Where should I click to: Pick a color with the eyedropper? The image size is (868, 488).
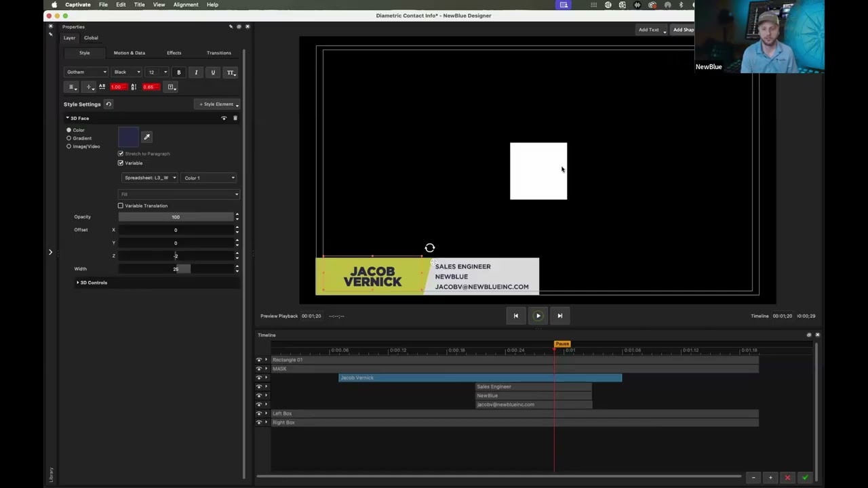click(x=146, y=137)
